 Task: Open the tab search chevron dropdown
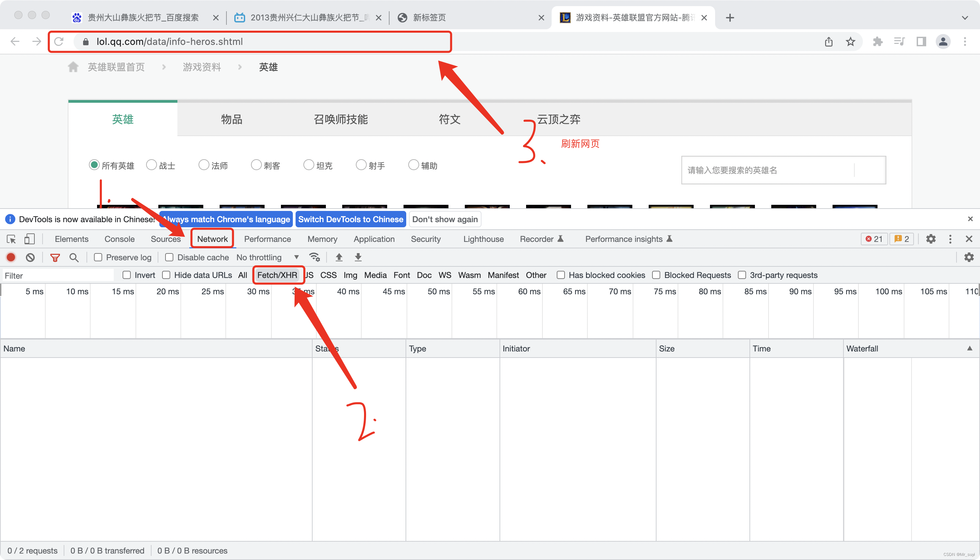(x=965, y=18)
